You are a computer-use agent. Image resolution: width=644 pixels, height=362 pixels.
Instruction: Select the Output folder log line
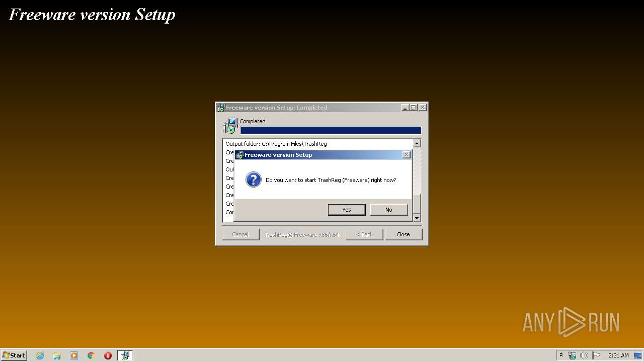pyautogui.click(x=276, y=144)
